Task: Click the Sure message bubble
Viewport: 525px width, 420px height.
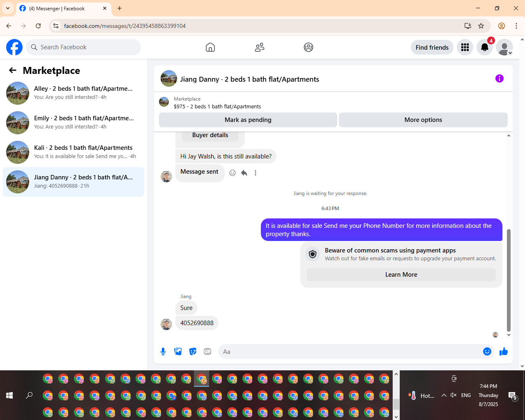Action: (x=187, y=308)
